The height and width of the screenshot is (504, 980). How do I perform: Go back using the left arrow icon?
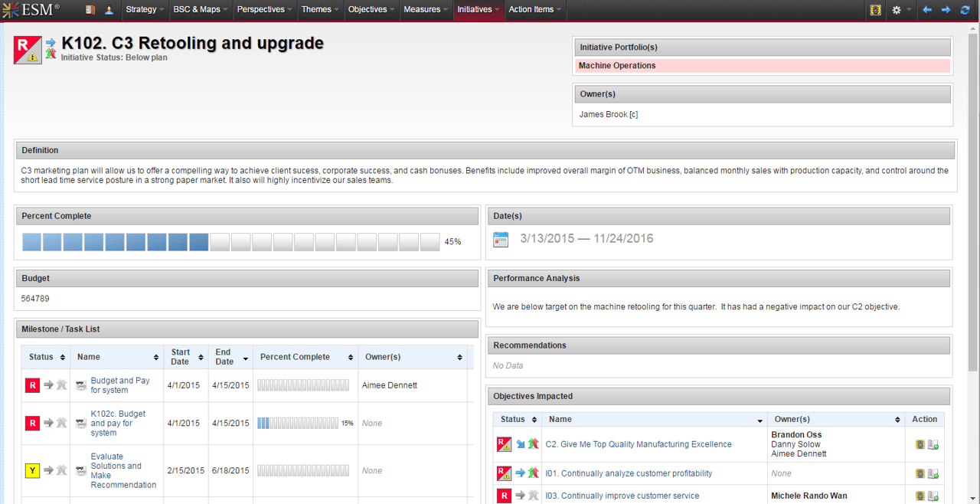(927, 10)
